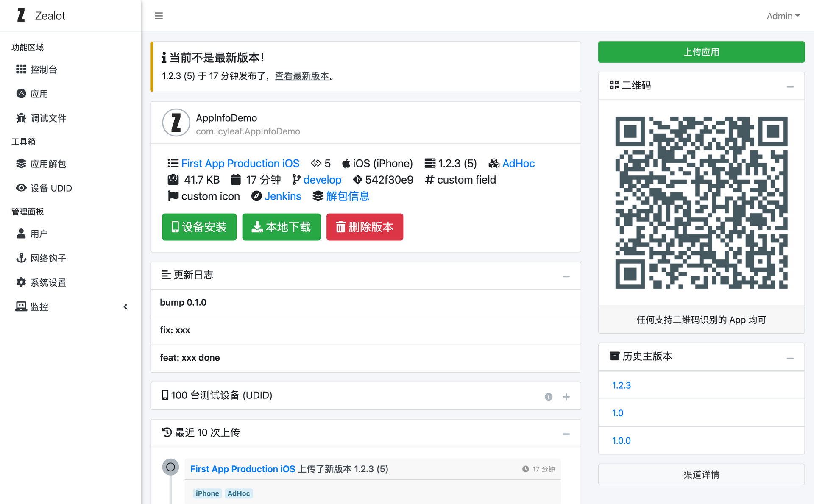Click the user icon beside 用户

point(21,234)
